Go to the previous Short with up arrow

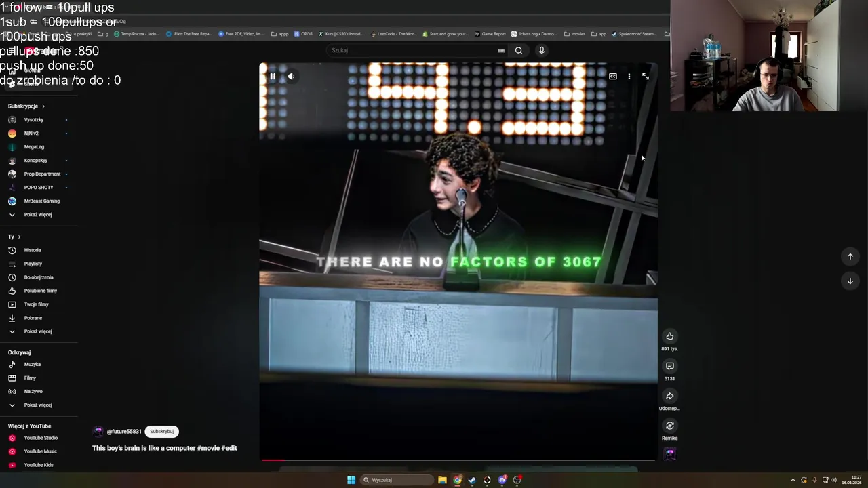coord(850,256)
